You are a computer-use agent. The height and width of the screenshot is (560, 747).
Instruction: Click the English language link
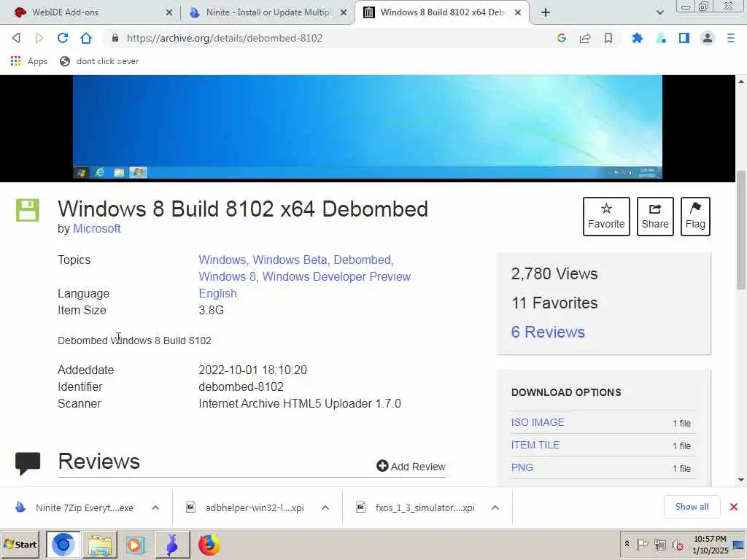pyautogui.click(x=217, y=293)
